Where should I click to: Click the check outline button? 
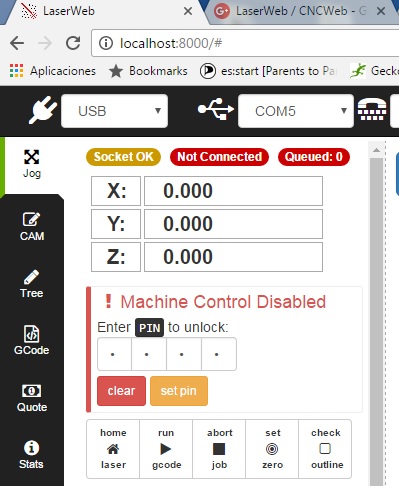[x=325, y=449]
